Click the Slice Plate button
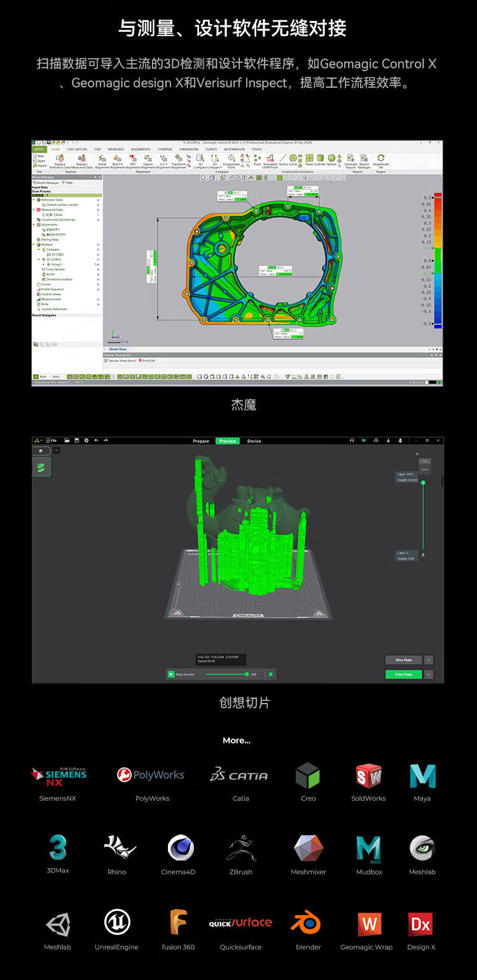This screenshot has height=980, width=477. pos(403,660)
